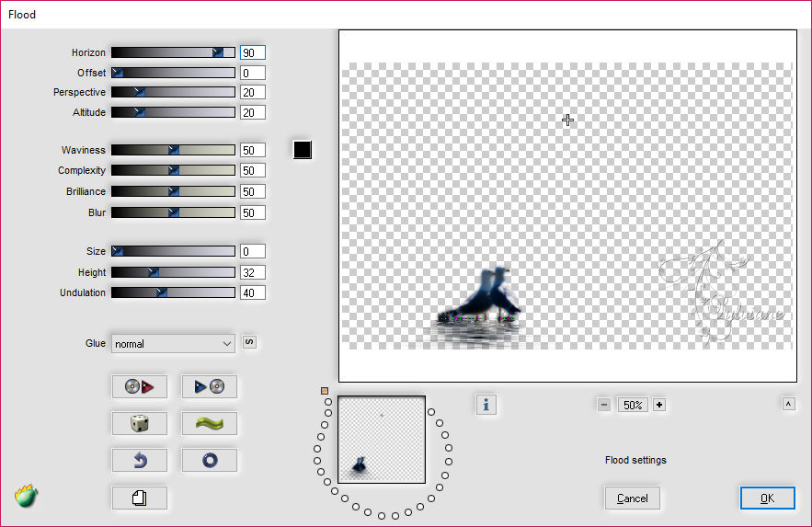Adjust the Size slider

pyautogui.click(x=173, y=251)
